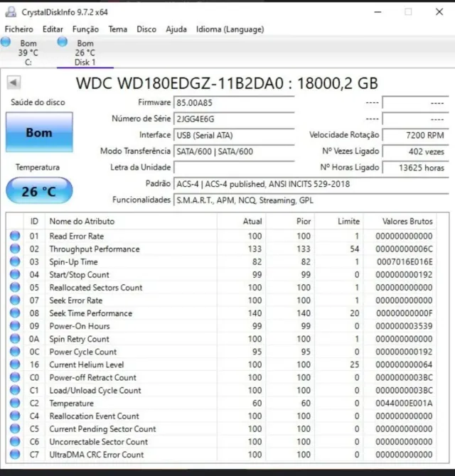Click the 26 °C temperature button
The width and height of the screenshot is (455, 476).
pos(39,190)
